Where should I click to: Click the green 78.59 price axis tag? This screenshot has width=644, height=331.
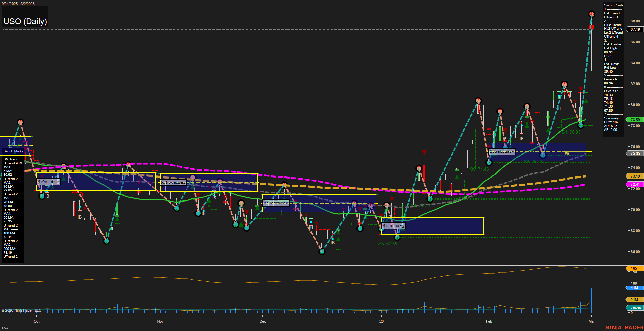point(635,120)
